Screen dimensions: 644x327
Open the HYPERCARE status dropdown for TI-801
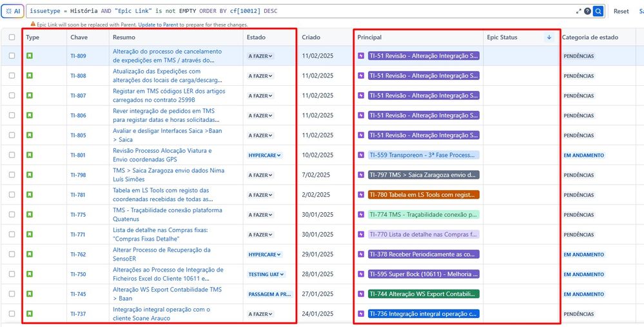pyautogui.click(x=264, y=155)
